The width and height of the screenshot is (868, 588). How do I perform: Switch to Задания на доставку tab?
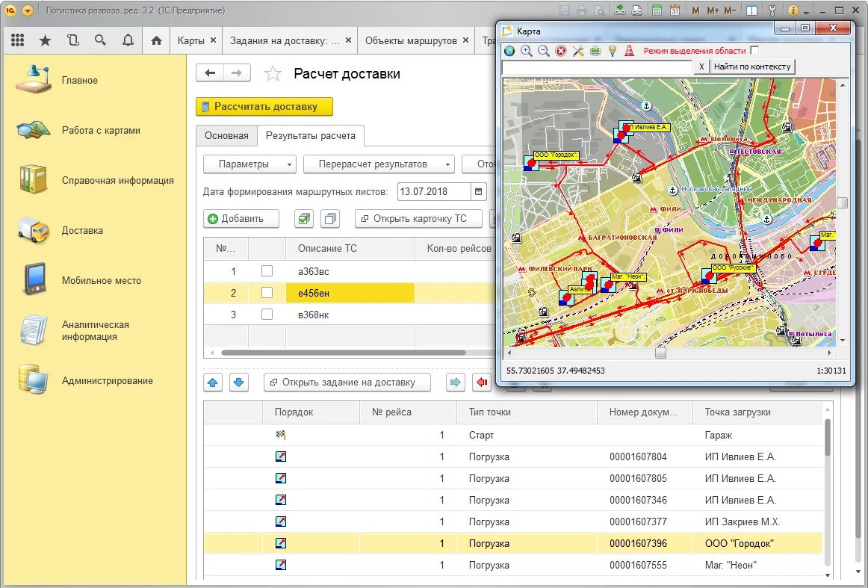(285, 40)
